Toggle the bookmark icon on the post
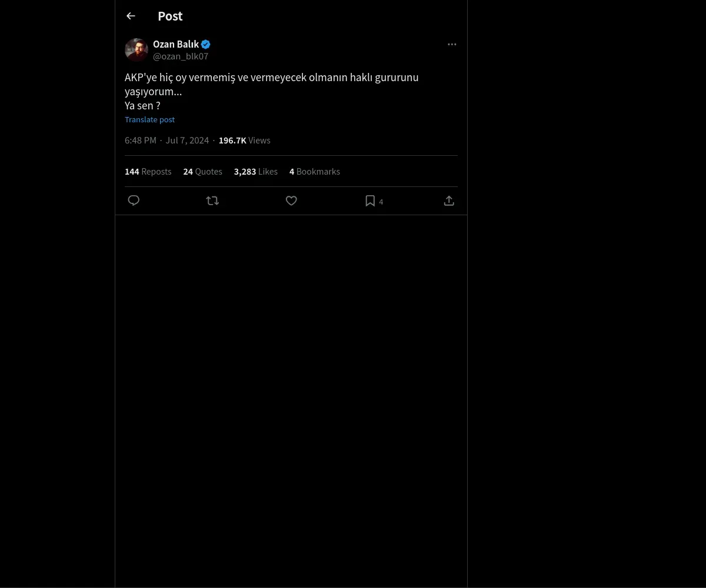The image size is (706, 588). 370,201
